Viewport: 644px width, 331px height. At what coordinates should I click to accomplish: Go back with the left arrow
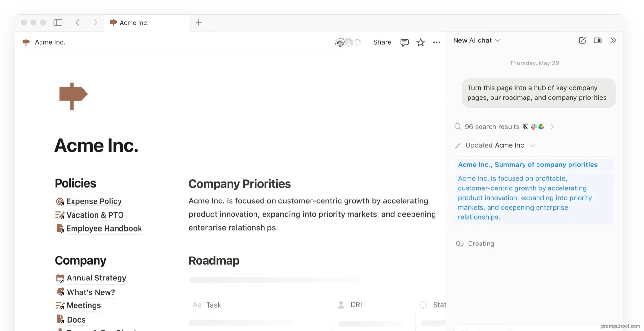pyautogui.click(x=78, y=22)
